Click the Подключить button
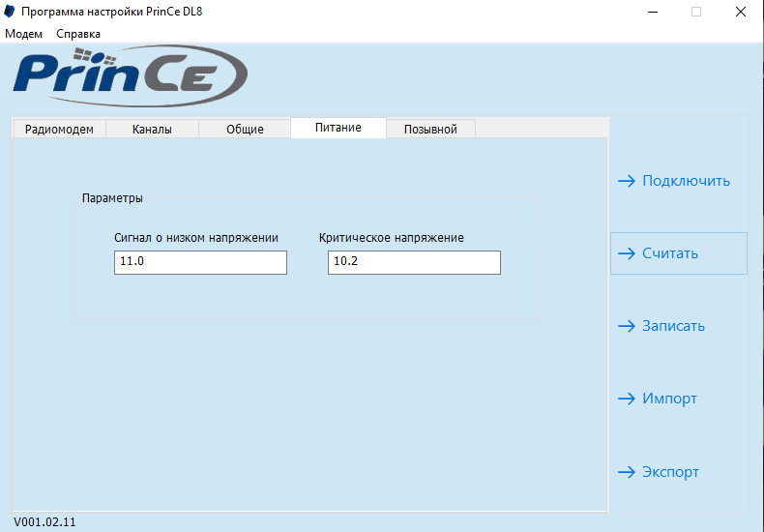Image resolution: width=764 pixels, height=532 pixels. 678,181
